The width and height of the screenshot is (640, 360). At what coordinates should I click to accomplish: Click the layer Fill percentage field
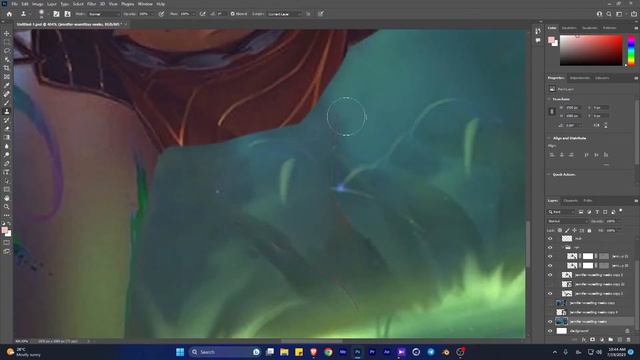pyautogui.click(x=611, y=231)
